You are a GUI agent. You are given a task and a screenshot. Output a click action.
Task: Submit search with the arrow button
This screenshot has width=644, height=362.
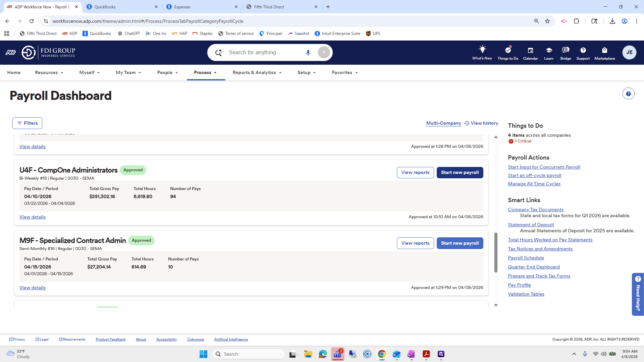[x=324, y=53]
